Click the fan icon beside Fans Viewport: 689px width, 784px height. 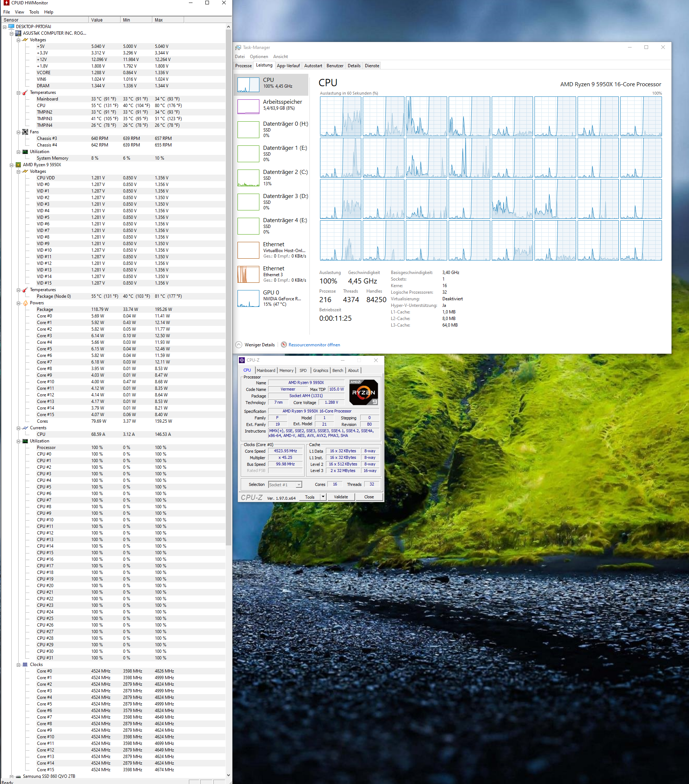pos(25,132)
